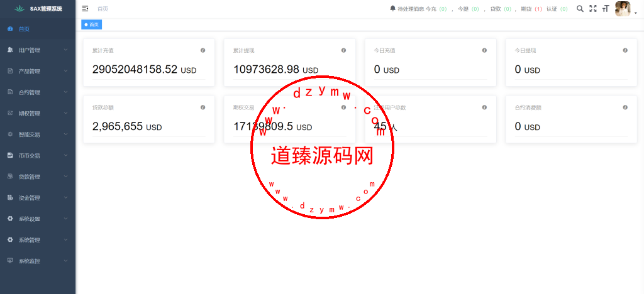
Task: Click the info icon on 今日充值 card
Action: pos(484,50)
